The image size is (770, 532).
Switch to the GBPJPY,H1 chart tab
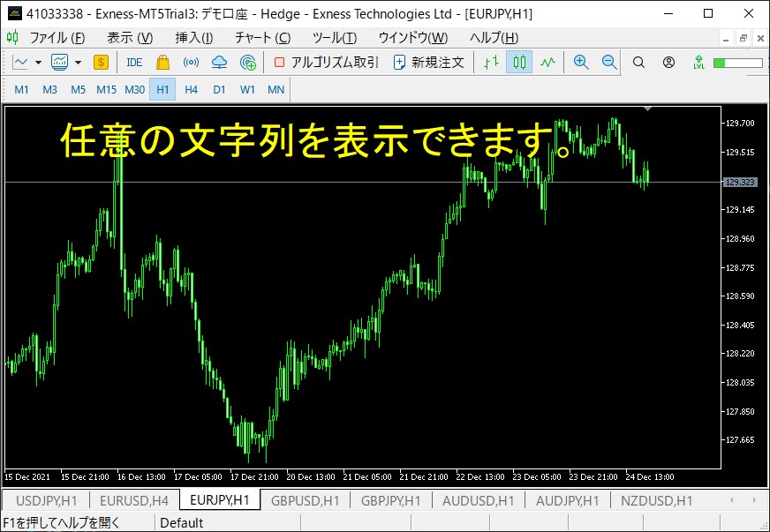click(391, 500)
